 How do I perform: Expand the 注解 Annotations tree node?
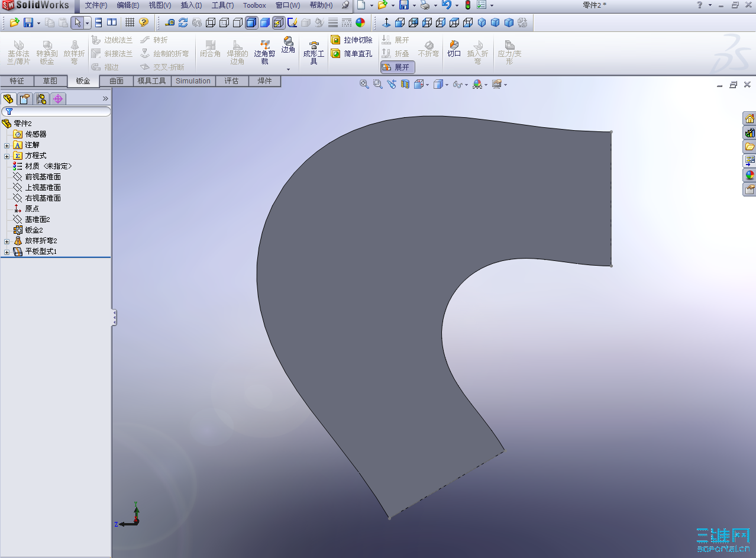pos(7,145)
